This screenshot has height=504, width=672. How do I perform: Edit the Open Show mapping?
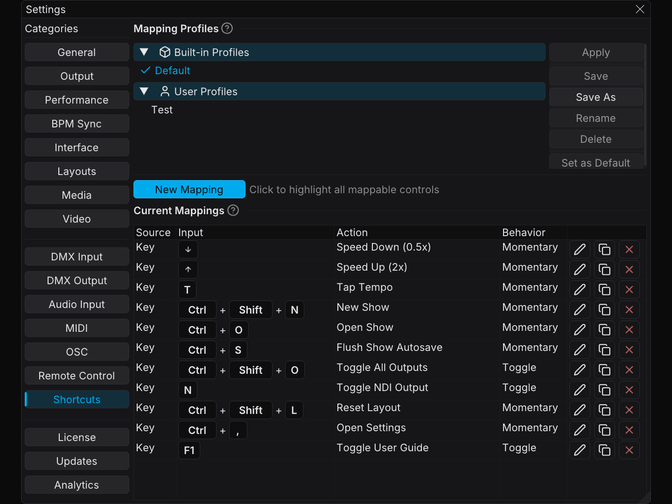point(579,330)
